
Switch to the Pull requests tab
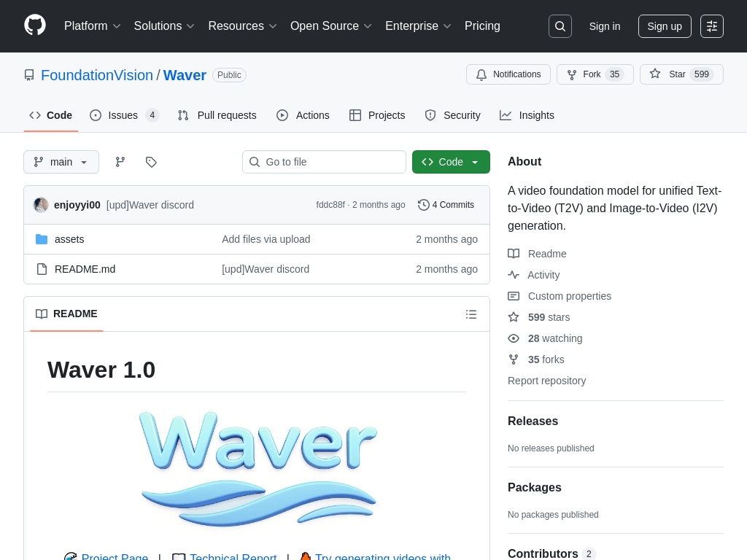(217, 115)
